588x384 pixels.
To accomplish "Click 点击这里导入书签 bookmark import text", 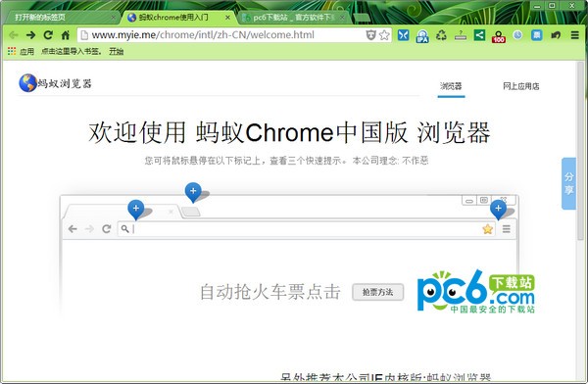I will [71, 51].
